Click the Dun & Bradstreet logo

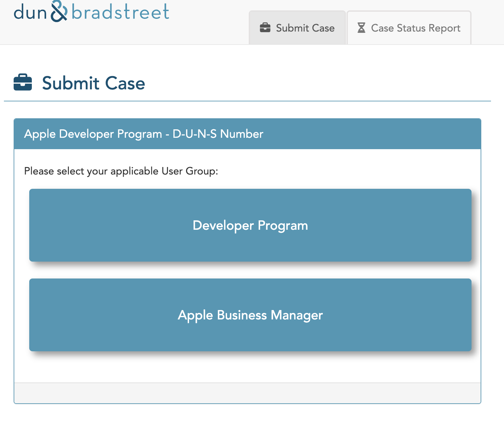(91, 12)
